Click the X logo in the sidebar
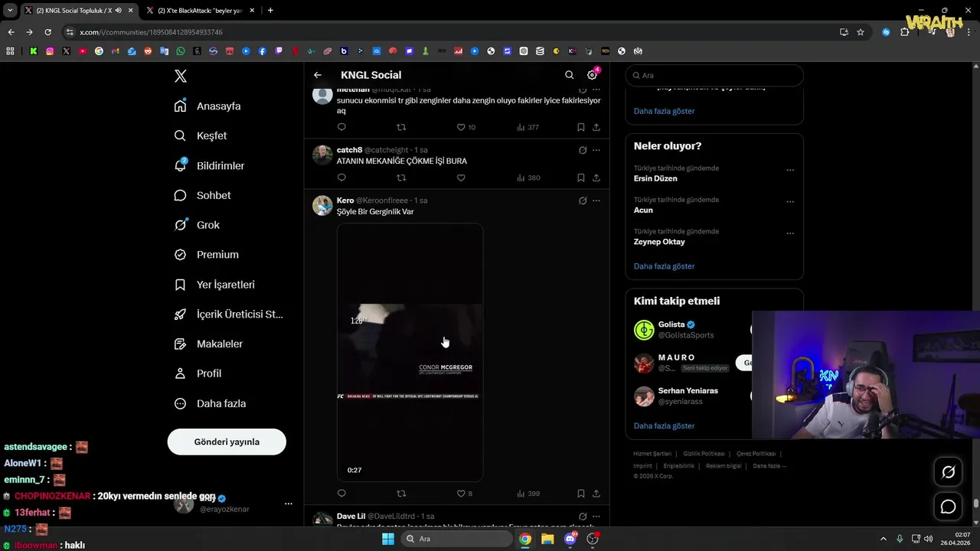The height and width of the screenshot is (551, 980). tap(181, 76)
